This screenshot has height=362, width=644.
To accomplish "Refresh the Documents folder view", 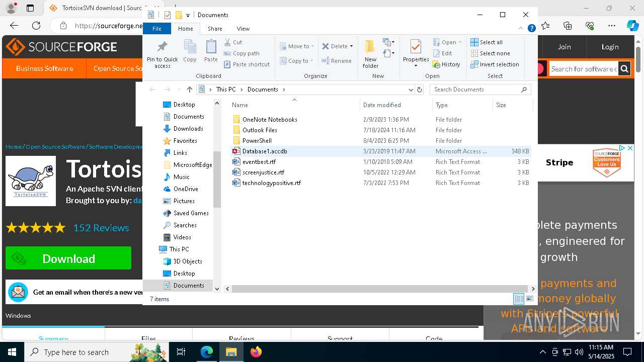I will (420, 89).
